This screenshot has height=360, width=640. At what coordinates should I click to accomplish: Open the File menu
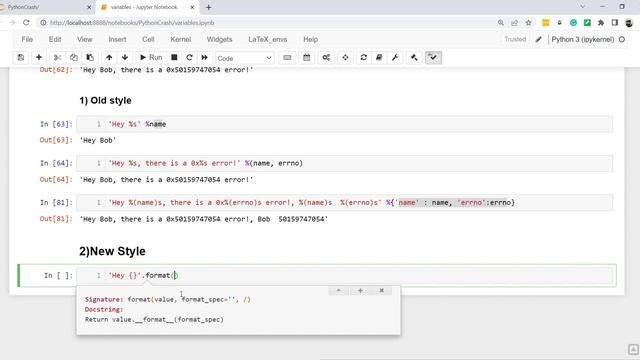pyautogui.click(x=27, y=40)
